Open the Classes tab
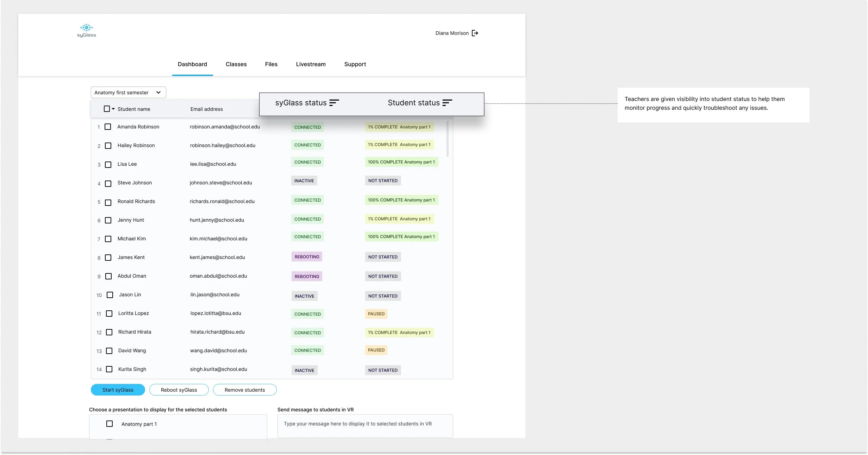The height and width of the screenshot is (455, 868). pos(236,64)
